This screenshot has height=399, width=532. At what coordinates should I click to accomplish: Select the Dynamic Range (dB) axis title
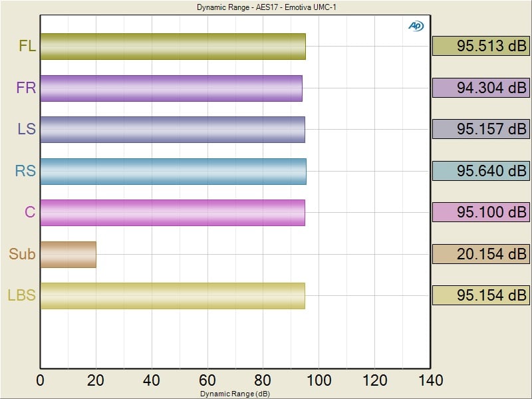tap(235, 394)
